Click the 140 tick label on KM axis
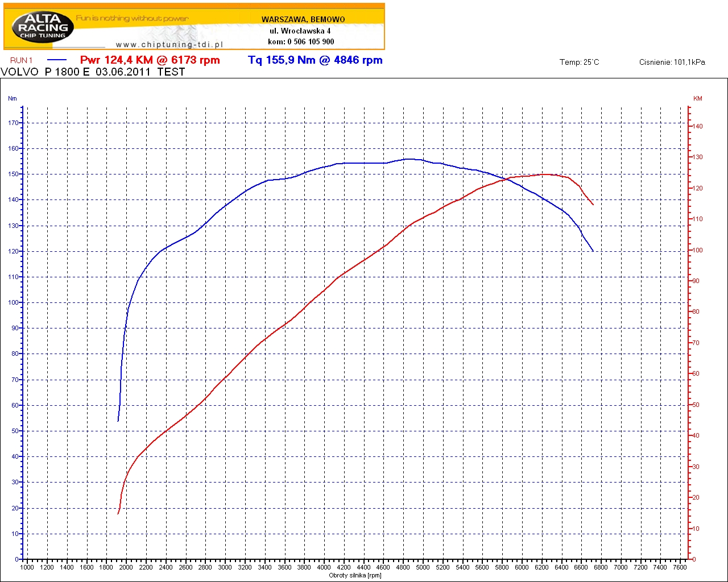 [x=697, y=126]
